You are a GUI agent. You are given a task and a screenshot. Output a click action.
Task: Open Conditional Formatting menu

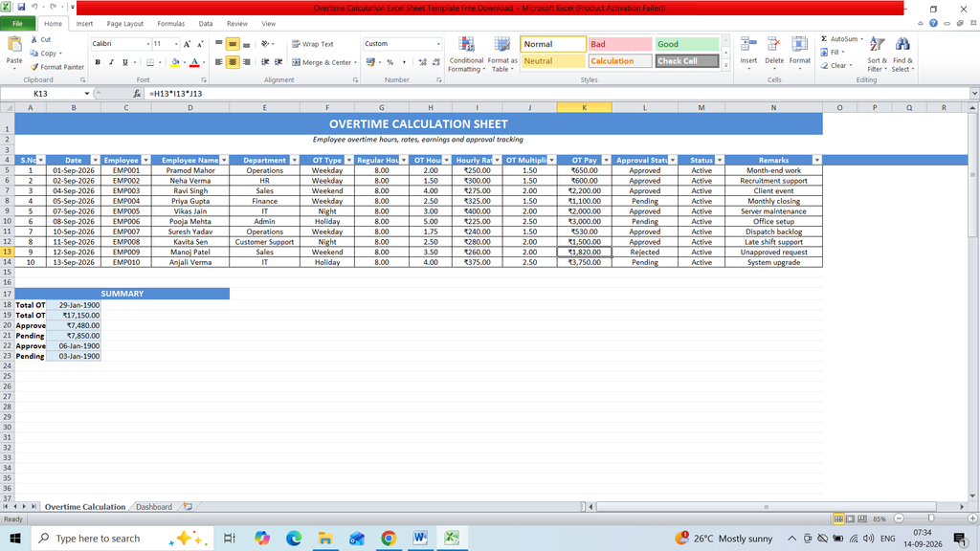click(466, 55)
